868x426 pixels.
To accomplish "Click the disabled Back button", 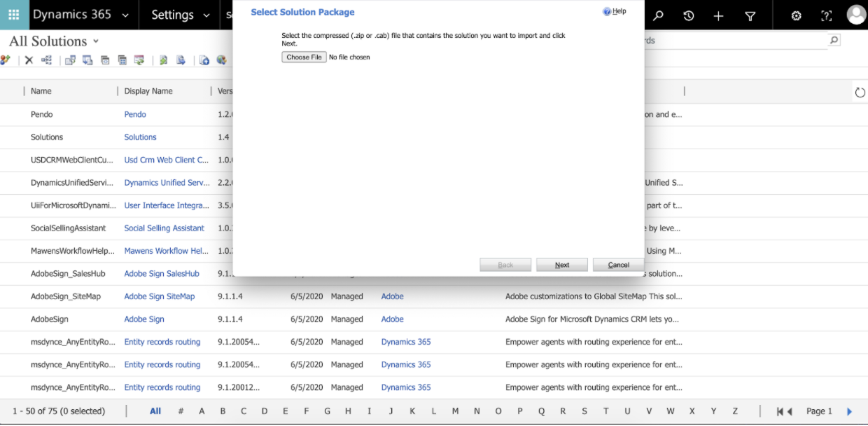I will [x=505, y=265].
